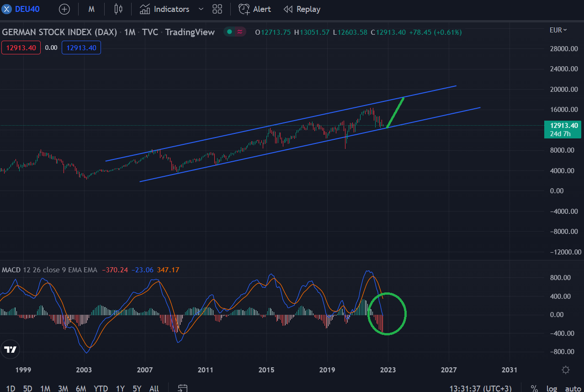Switch to the 5Y date range
The height and width of the screenshot is (392, 584).
click(137, 388)
